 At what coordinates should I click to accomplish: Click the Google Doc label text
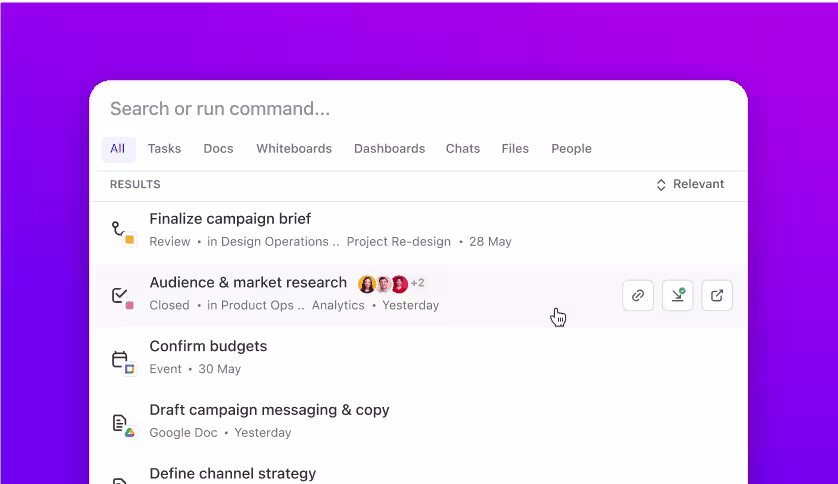(183, 433)
